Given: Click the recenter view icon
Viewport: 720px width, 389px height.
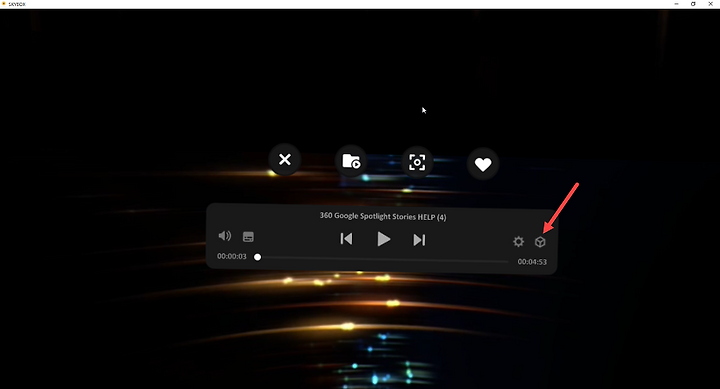Looking at the screenshot, I should (417, 162).
